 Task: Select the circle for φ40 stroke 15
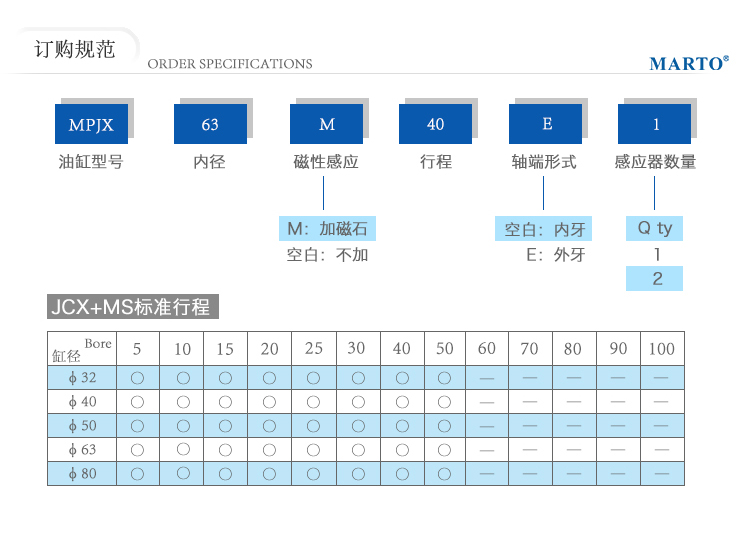225,401
